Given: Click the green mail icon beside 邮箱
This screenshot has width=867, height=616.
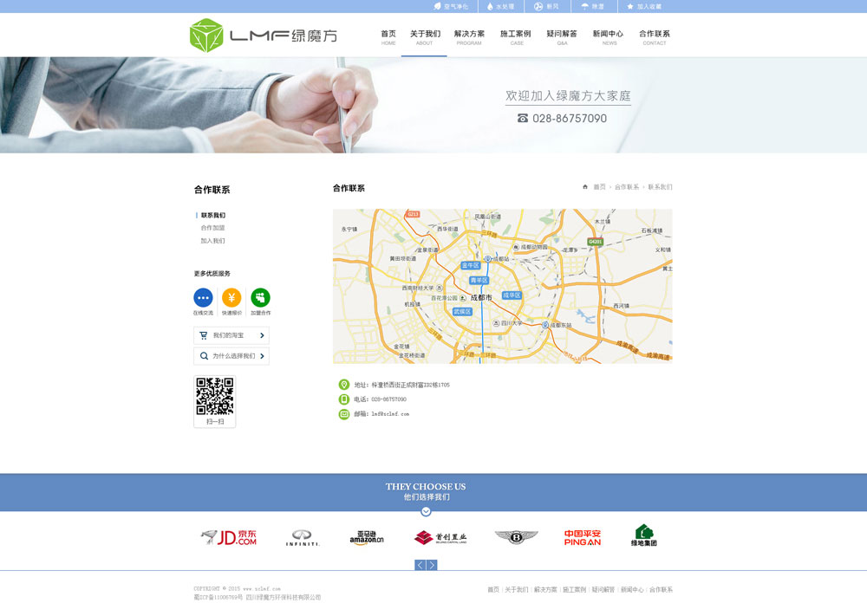Looking at the screenshot, I should click(344, 414).
